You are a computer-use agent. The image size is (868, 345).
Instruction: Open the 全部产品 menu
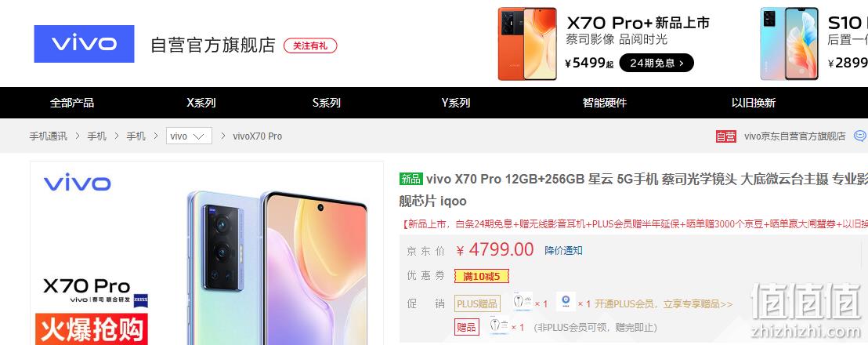[72, 103]
